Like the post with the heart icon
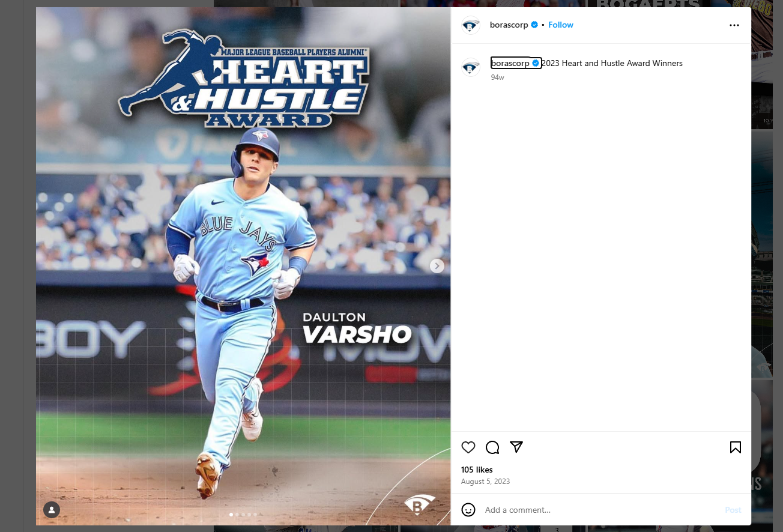 click(468, 447)
